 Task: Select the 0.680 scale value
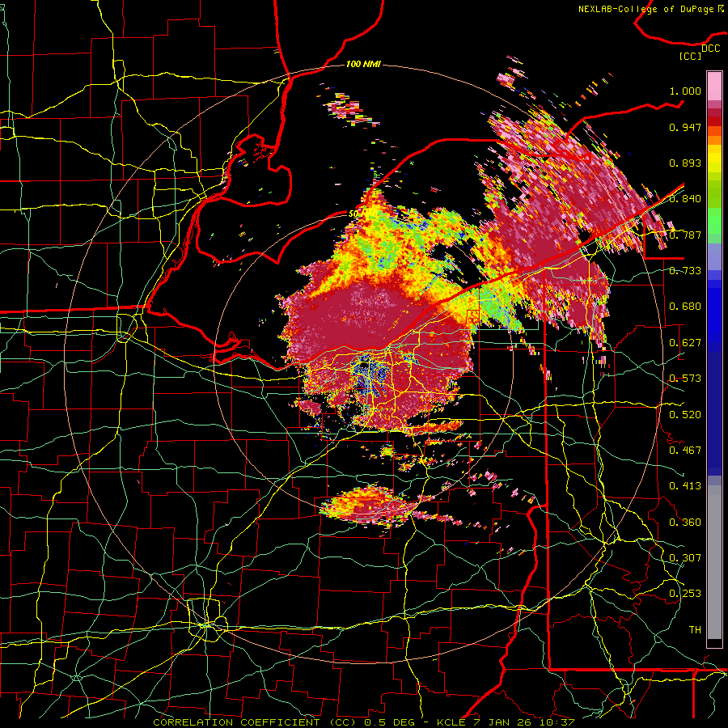coord(685,307)
